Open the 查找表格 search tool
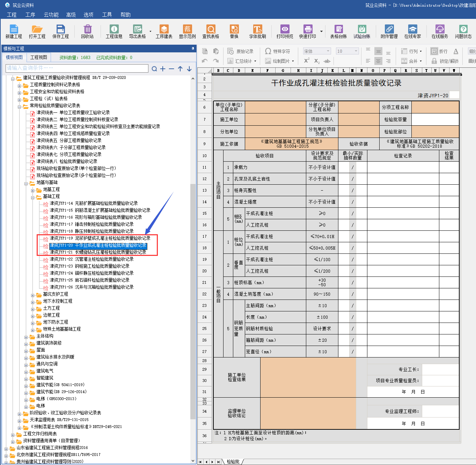The width and height of the screenshot is (476, 465). click(211, 31)
